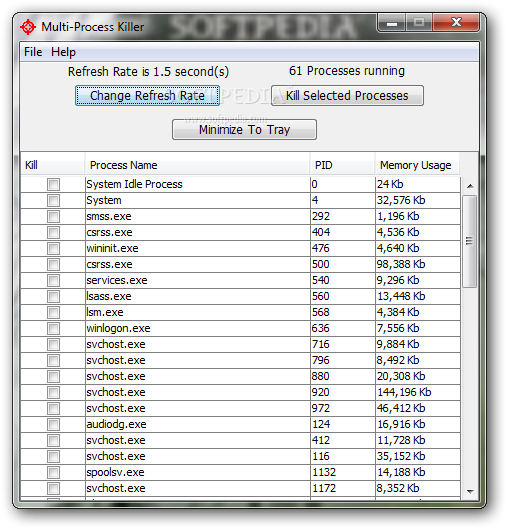Click Change Refresh Rate button
This screenshot has width=507, height=529.
[147, 95]
